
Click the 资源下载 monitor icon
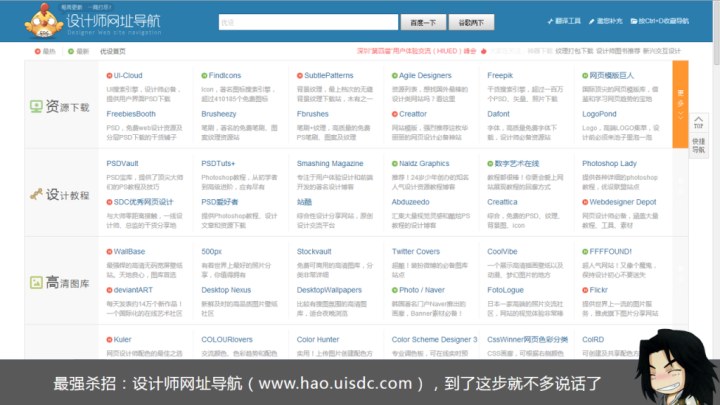[36, 107]
